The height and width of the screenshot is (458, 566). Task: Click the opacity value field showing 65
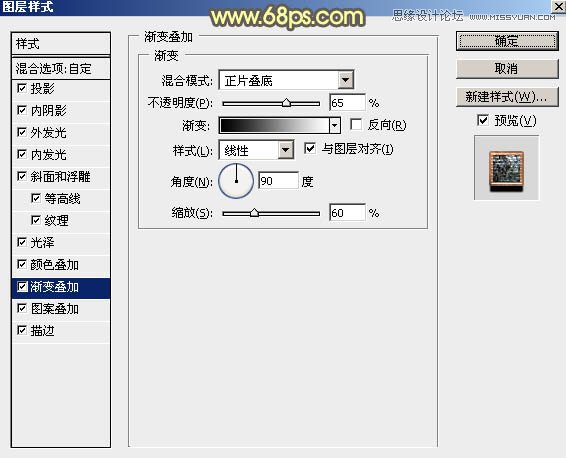click(x=347, y=103)
